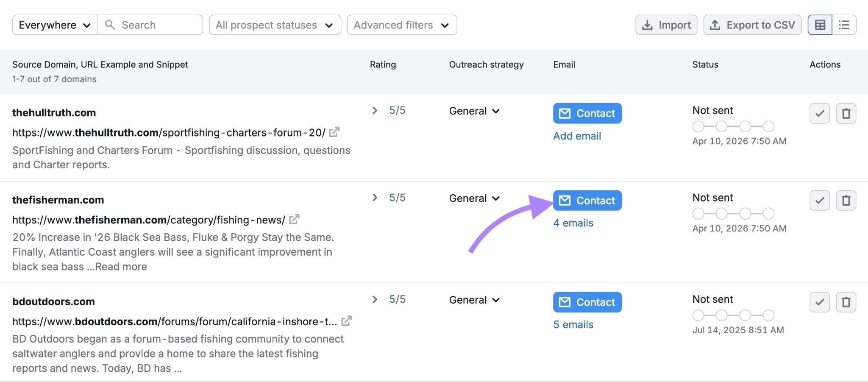Open the Everywhere dropdown

click(54, 25)
